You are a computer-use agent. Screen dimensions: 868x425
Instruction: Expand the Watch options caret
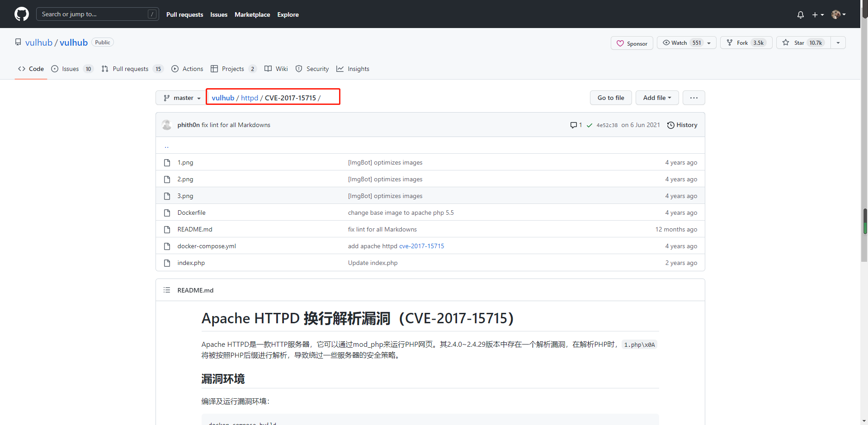click(709, 43)
